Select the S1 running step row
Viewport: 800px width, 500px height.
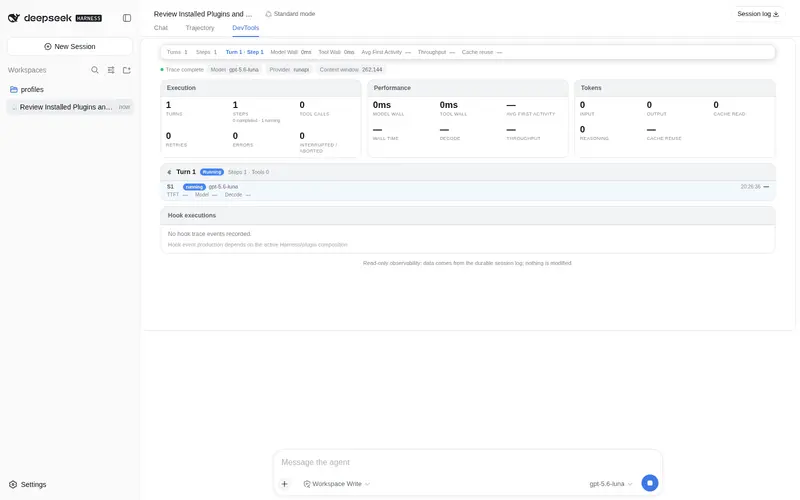pos(468,190)
